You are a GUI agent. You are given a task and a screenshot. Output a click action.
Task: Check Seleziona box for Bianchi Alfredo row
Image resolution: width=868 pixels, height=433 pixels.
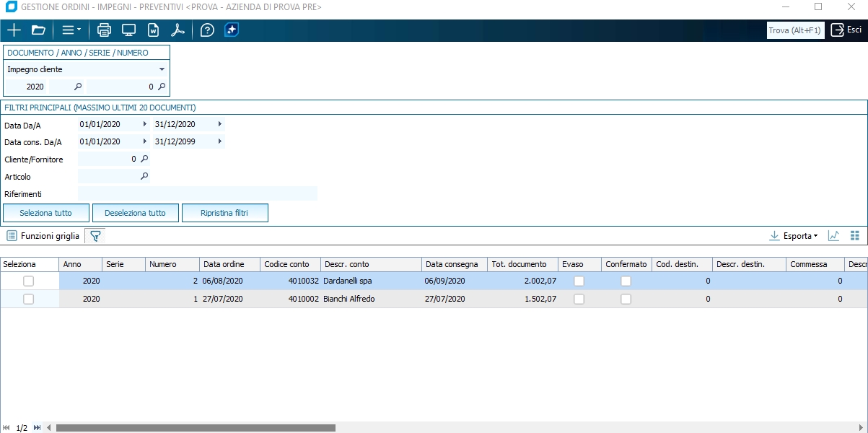29,299
